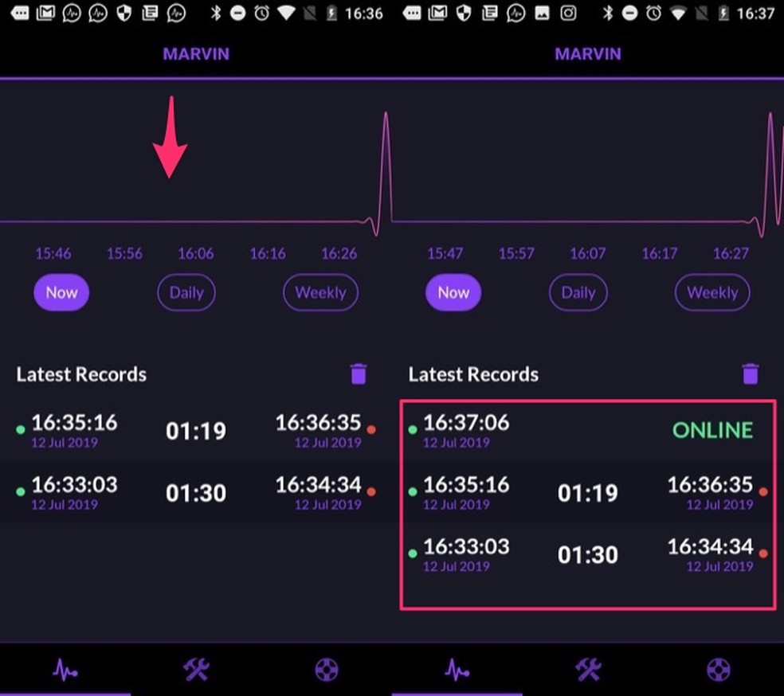Open tools tab icon in right screen
The width and height of the screenshot is (784, 696).
click(588, 670)
